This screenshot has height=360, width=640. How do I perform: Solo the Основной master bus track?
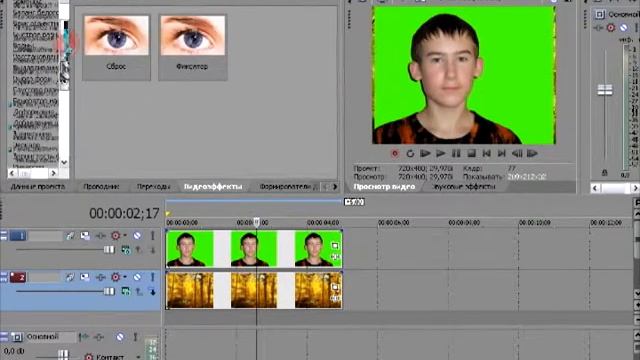pyautogui.click(x=136, y=337)
